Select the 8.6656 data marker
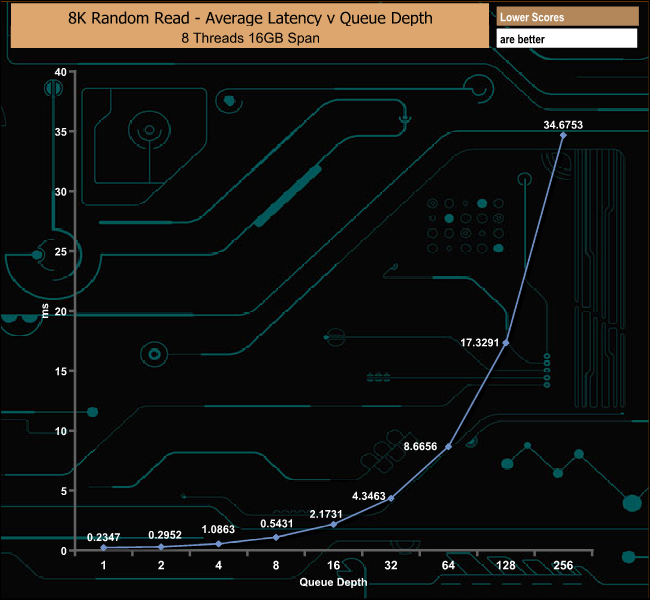The image size is (650, 600). (449, 447)
